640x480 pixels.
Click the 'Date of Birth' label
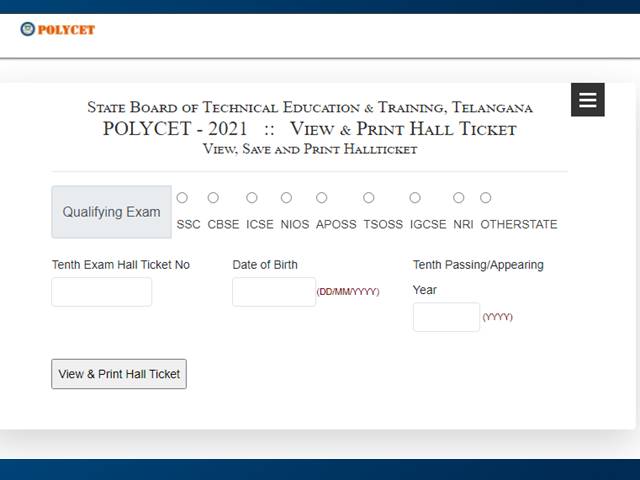point(265,265)
